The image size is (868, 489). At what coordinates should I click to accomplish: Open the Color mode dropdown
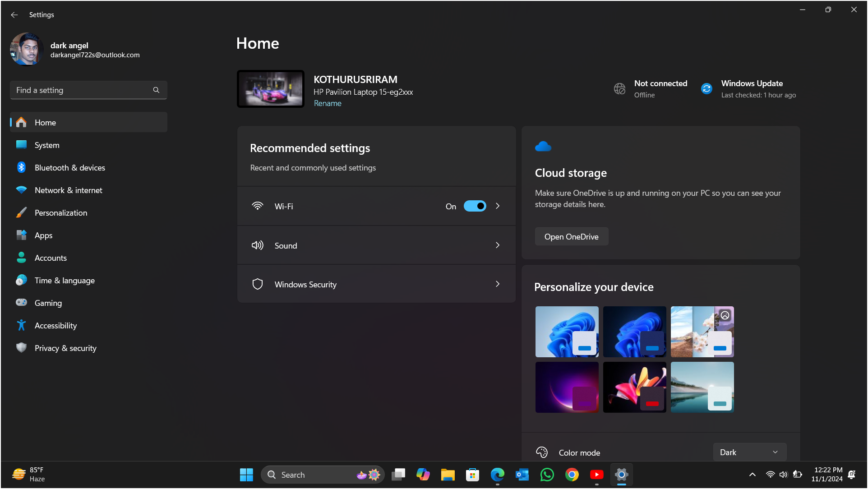tap(749, 452)
